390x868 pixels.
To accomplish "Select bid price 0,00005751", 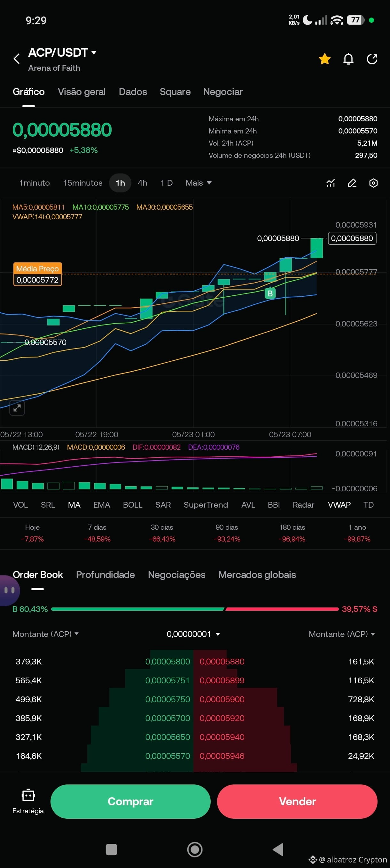I will coord(168,680).
